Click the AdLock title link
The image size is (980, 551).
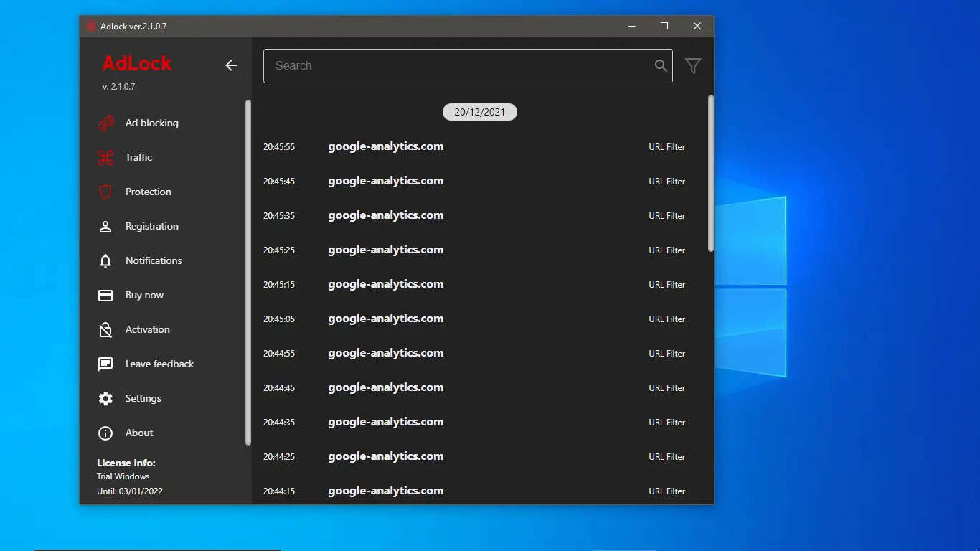click(x=136, y=63)
